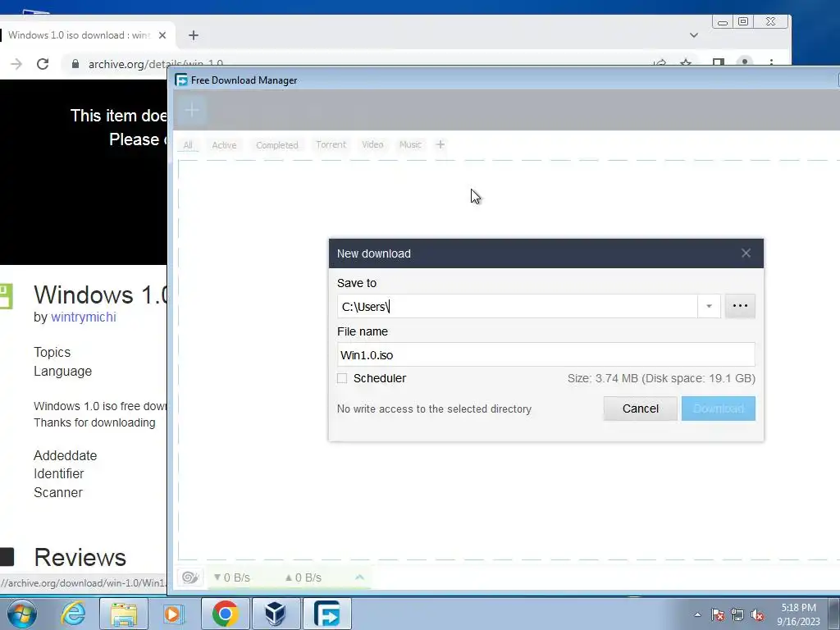The width and height of the screenshot is (840, 630).
Task: Click the Chrome address bar URL
Action: coord(155,64)
